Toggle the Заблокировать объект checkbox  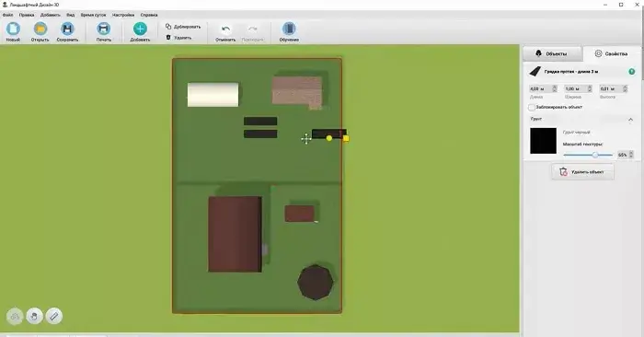click(532, 107)
